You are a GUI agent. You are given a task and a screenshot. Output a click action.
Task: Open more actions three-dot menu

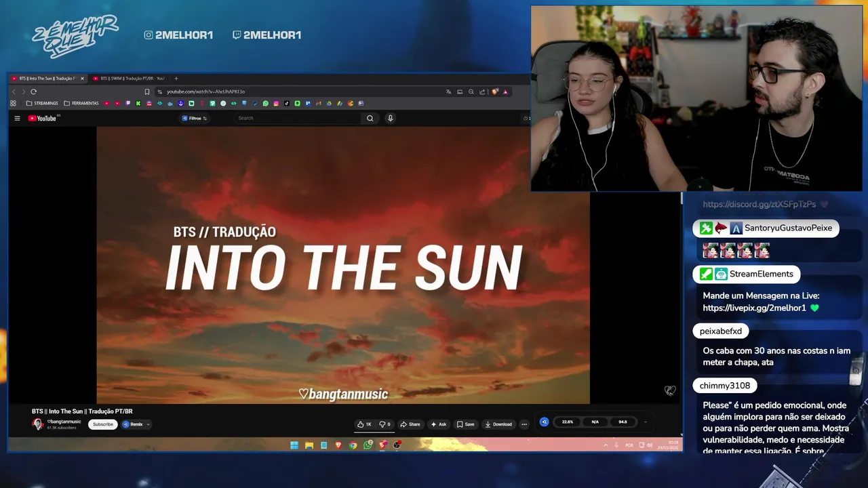click(x=524, y=424)
